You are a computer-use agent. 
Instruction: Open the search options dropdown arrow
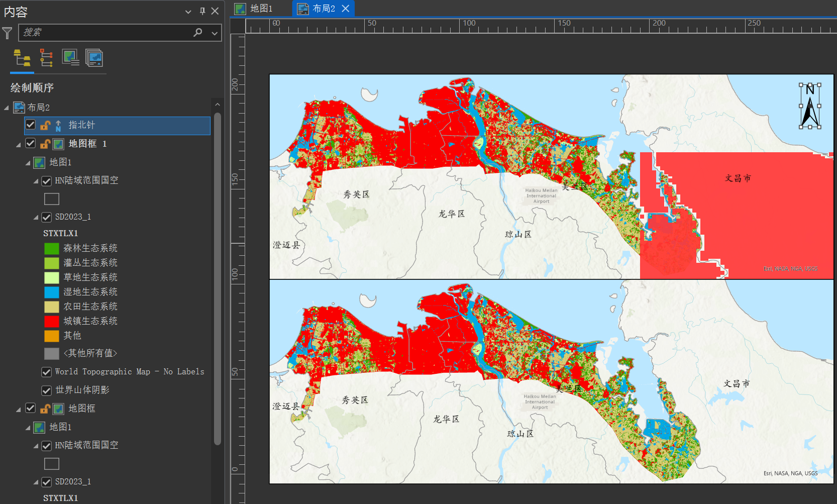215,33
